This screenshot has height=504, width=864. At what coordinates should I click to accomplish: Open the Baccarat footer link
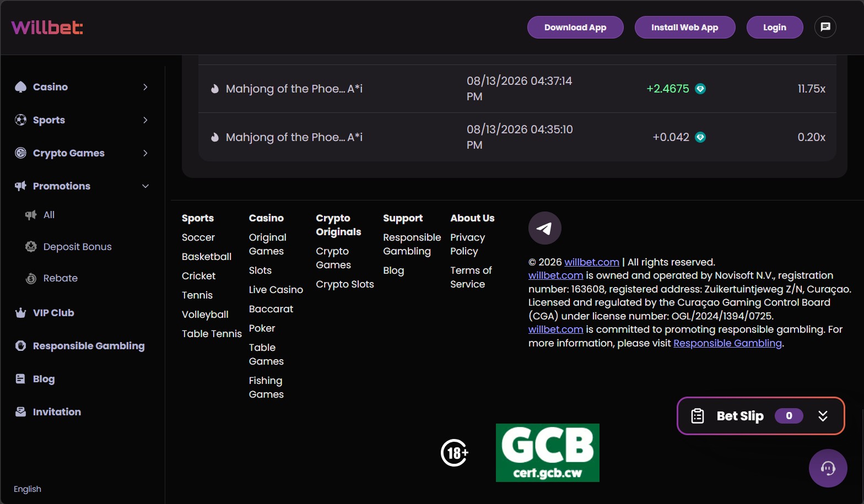[x=271, y=309]
